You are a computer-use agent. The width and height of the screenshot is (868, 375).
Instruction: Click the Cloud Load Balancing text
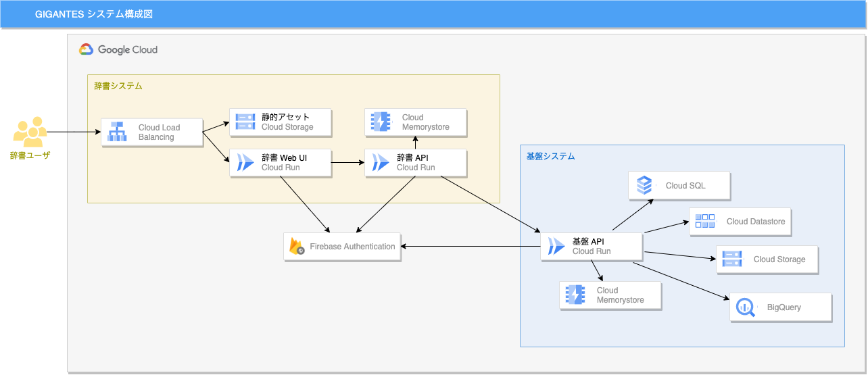159,132
